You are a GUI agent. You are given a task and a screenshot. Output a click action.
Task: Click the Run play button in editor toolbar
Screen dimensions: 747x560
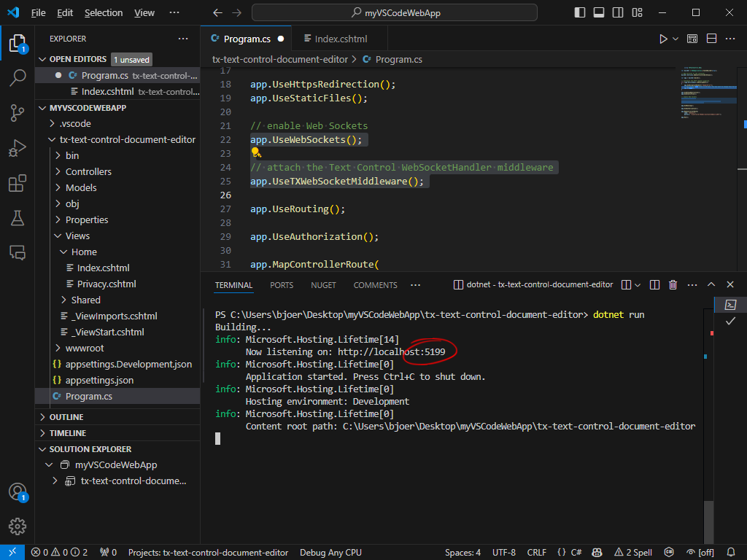662,39
